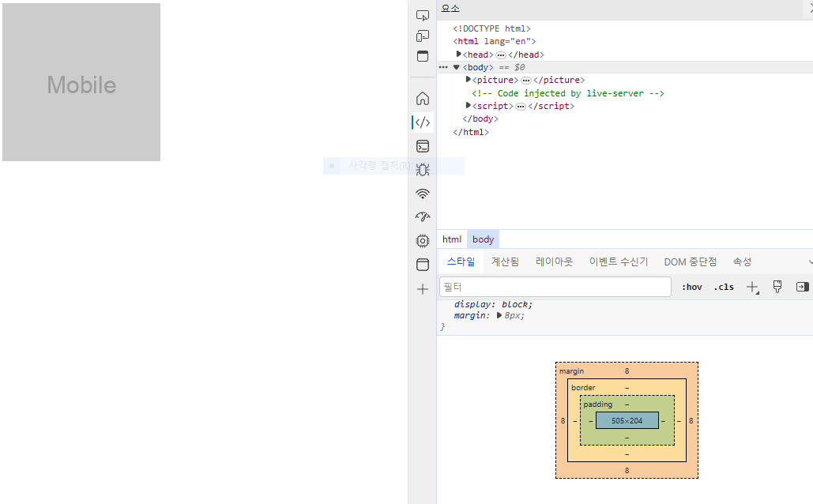Toggle device emulation mode icon
The image size is (813, 504).
coord(423,36)
